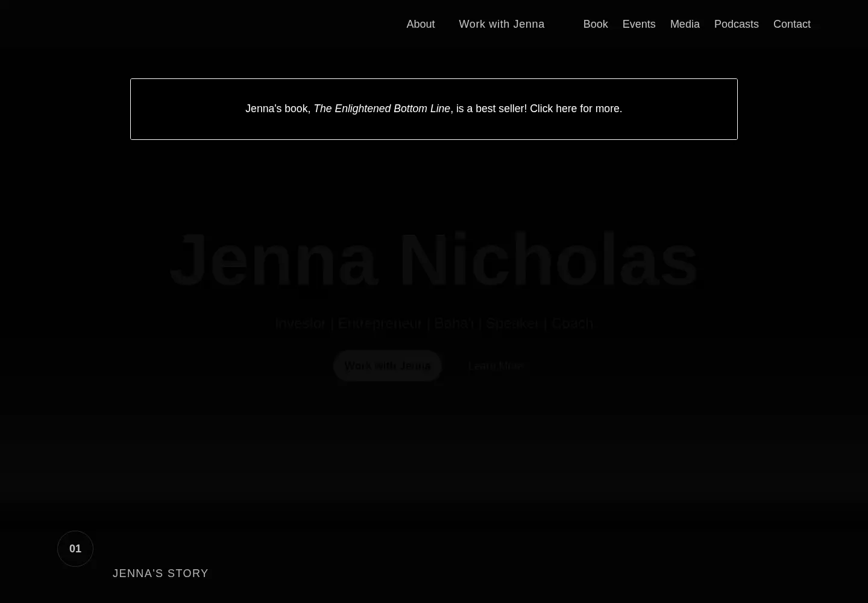Screen dimensions: 868x603
Task: Navigate to Podcasts
Action: 736,24
